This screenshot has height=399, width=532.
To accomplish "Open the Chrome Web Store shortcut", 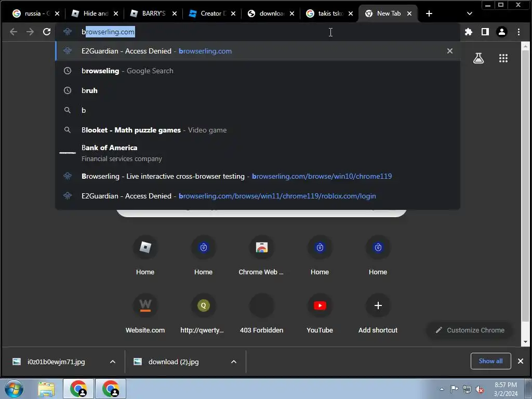I will 262,256.
